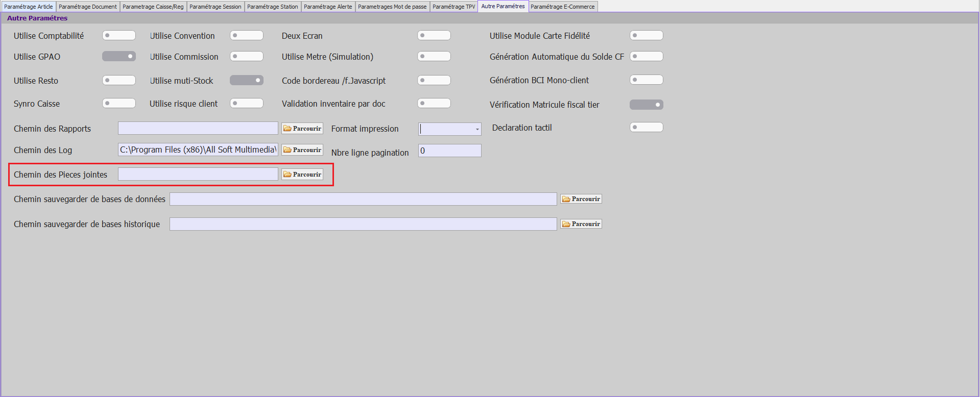Toggle Utilise Comptabilité switch
The height and width of the screenshot is (397, 980).
pos(119,35)
